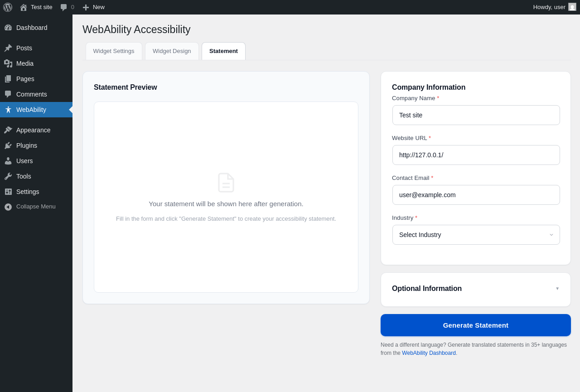This screenshot has height=392, width=580.
Task: Open Plugins in the sidebar
Action: click(x=26, y=145)
